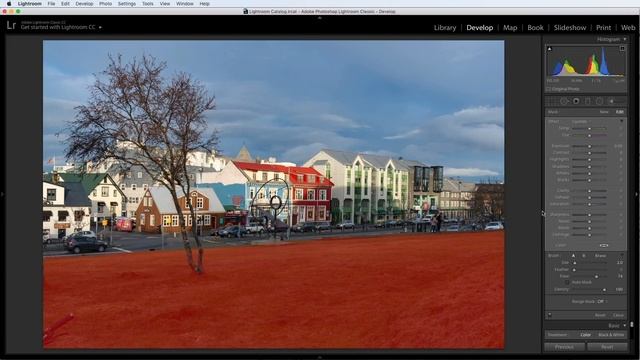Click the Clarity slider handle
This screenshot has height=360, width=640.
pos(589,191)
